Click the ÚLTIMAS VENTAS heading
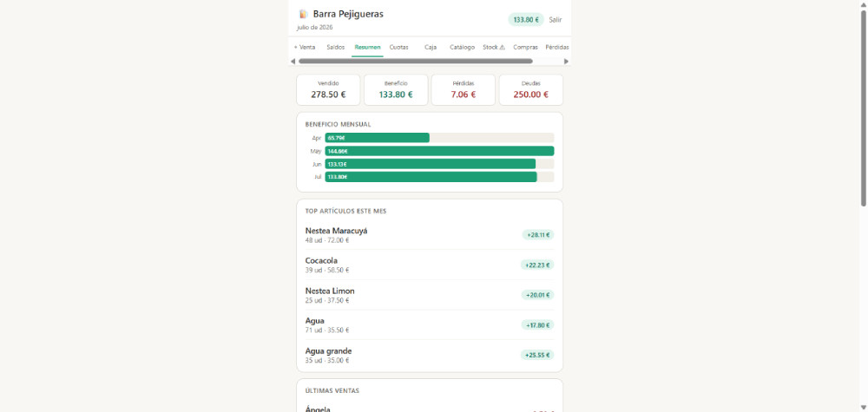Viewport: 868px width, 412px height. pyautogui.click(x=332, y=390)
